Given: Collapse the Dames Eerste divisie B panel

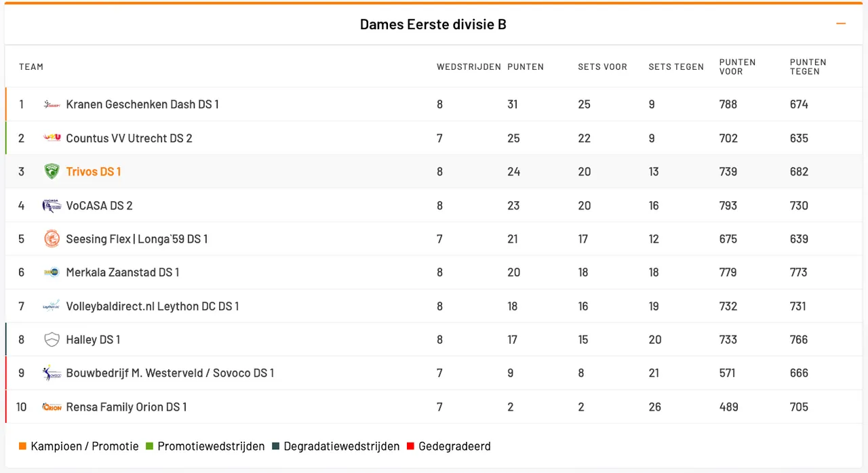Looking at the screenshot, I should pyautogui.click(x=841, y=24).
